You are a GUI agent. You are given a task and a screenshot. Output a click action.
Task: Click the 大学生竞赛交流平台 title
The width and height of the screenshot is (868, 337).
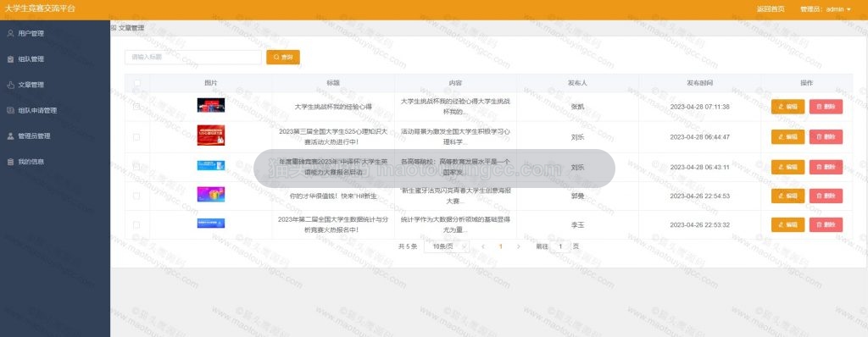[40, 8]
